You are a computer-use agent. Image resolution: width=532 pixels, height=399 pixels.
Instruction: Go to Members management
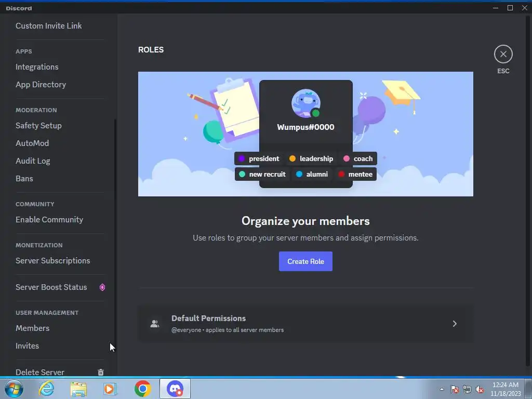pyautogui.click(x=33, y=328)
